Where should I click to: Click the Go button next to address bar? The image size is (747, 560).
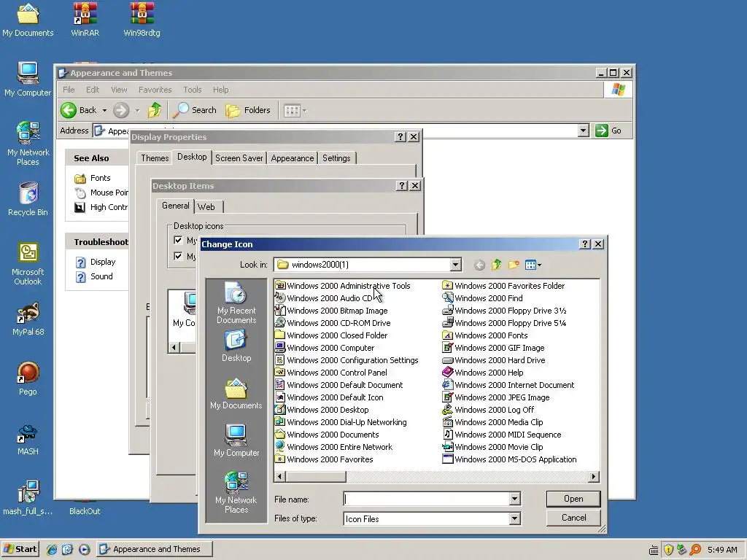[608, 131]
